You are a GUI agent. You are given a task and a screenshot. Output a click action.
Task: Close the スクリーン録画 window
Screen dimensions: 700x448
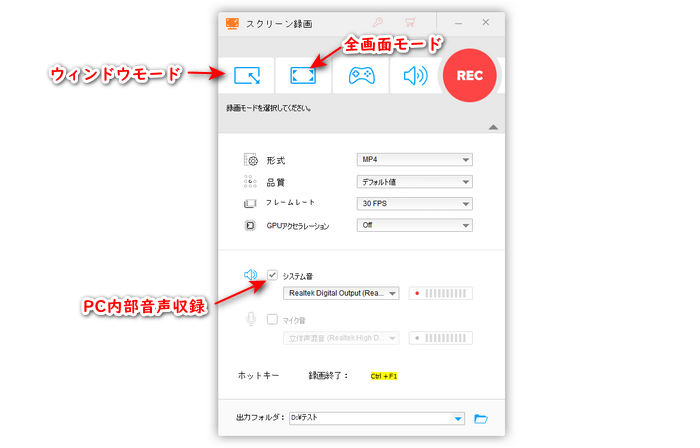pos(486,22)
